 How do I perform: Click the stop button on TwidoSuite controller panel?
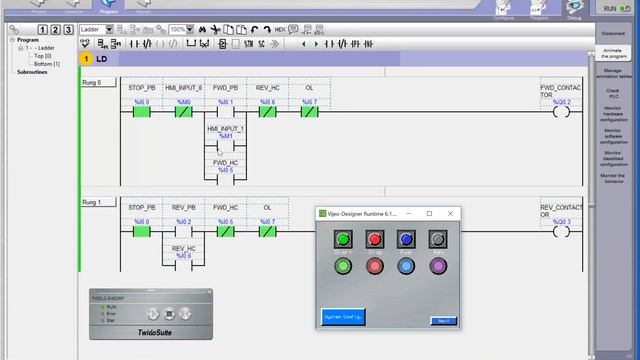coord(169,314)
